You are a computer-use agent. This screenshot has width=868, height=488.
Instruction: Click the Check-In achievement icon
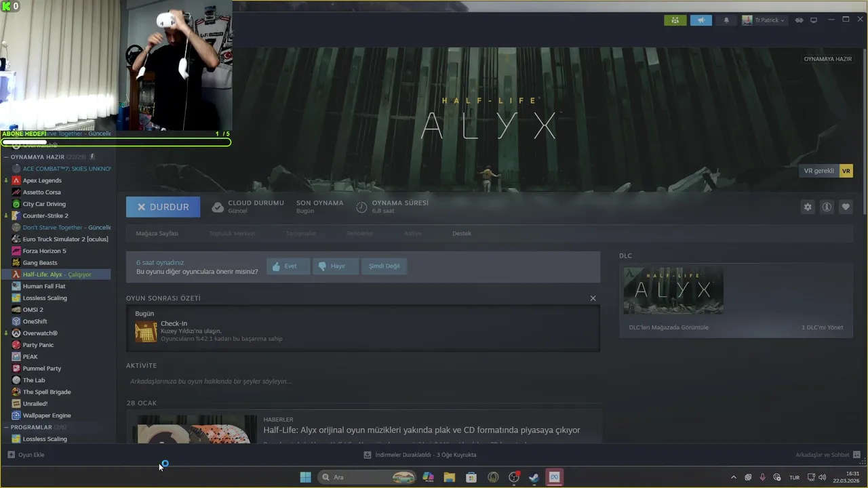pos(146,332)
